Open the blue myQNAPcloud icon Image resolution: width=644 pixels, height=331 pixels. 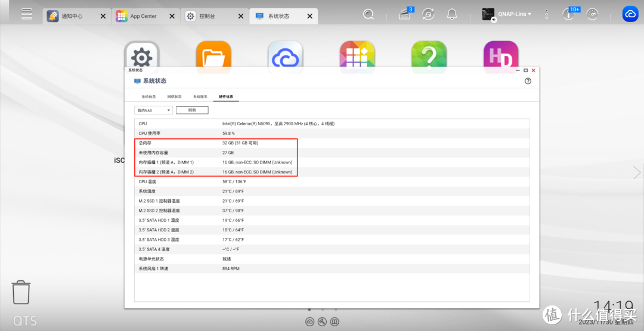pos(629,14)
